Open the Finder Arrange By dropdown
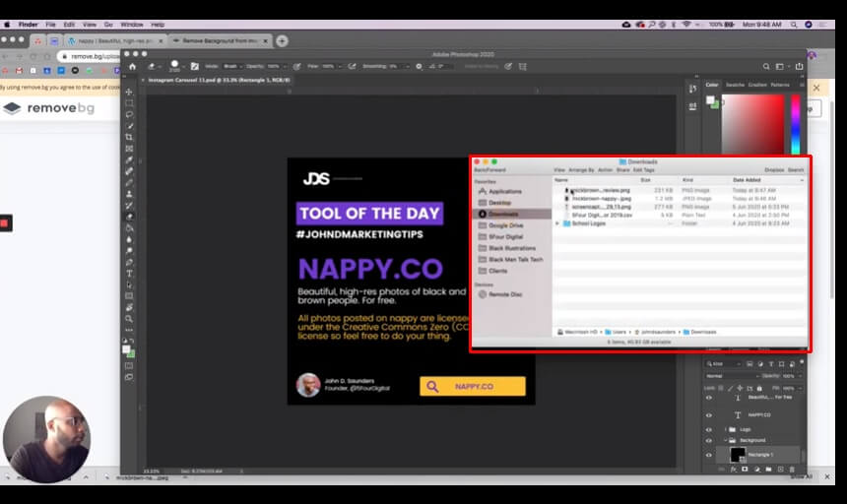 click(581, 170)
